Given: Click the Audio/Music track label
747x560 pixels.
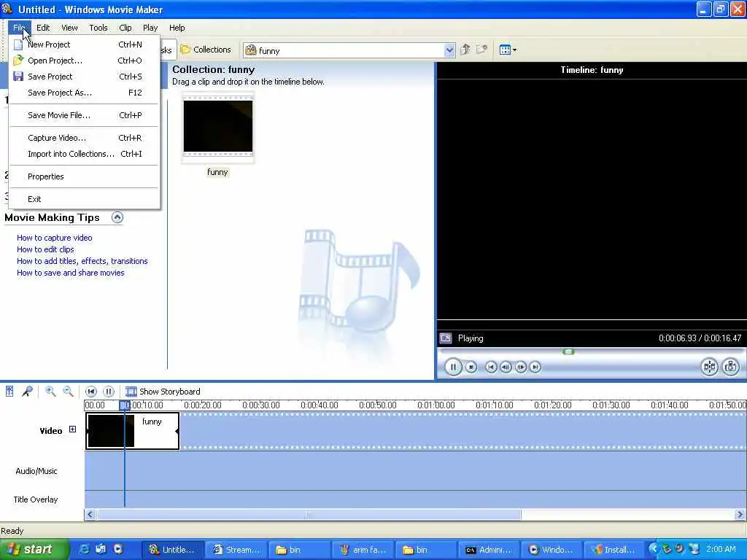Looking at the screenshot, I should click(36, 471).
